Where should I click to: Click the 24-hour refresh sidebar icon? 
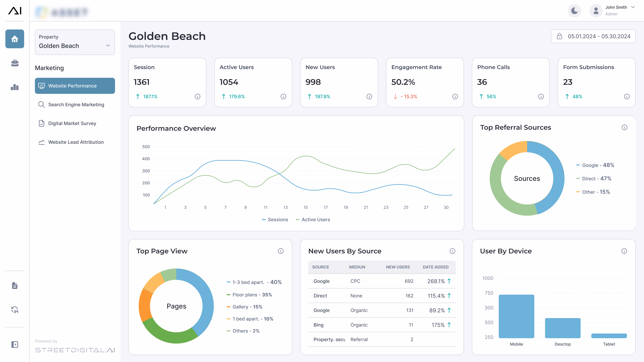(15, 310)
